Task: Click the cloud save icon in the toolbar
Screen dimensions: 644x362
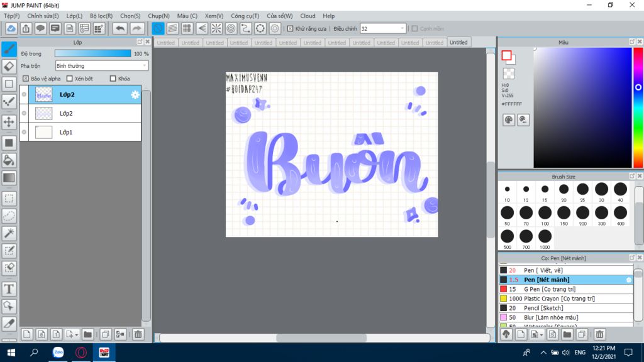Action: click(x=11, y=28)
